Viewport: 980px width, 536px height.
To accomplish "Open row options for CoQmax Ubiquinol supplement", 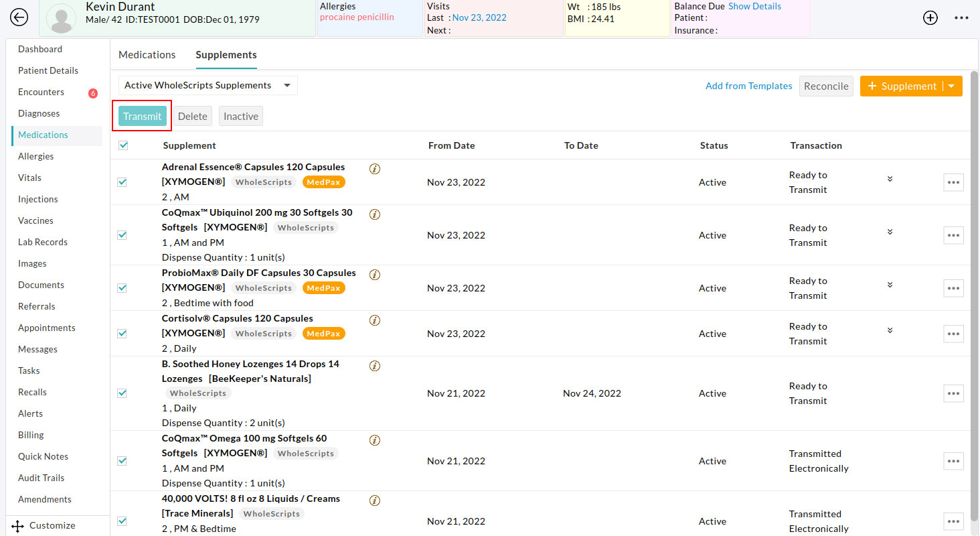I will [953, 235].
